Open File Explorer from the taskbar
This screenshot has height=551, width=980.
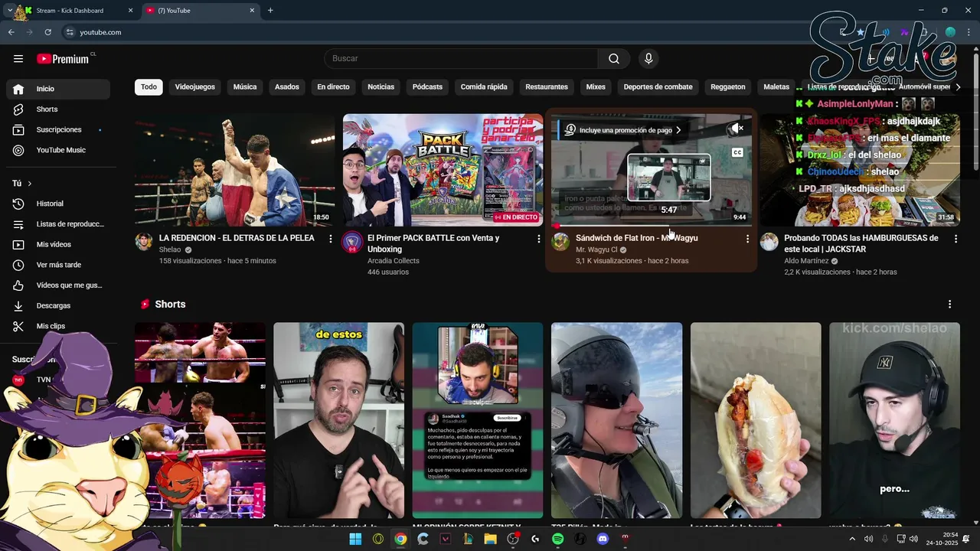[x=490, y=539]
